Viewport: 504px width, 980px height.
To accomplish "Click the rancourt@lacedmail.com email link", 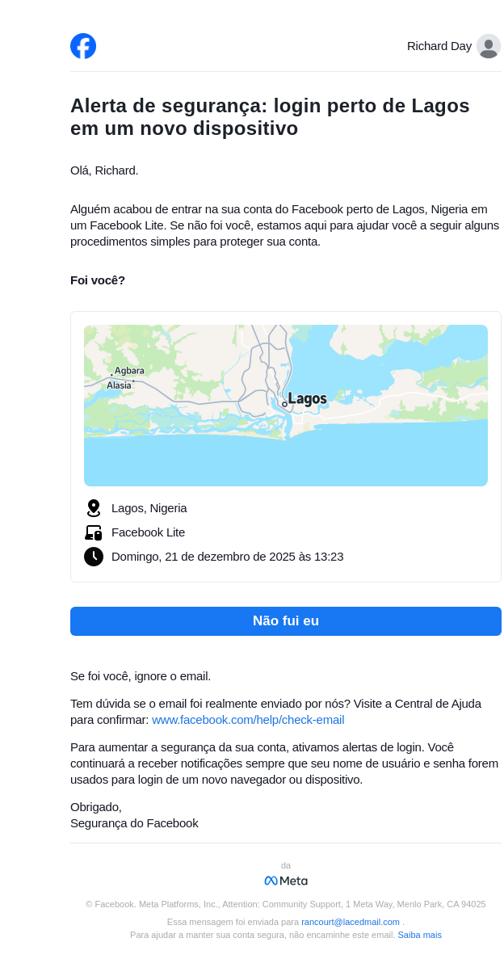I will pyautogui.click(x=351, y=922).
